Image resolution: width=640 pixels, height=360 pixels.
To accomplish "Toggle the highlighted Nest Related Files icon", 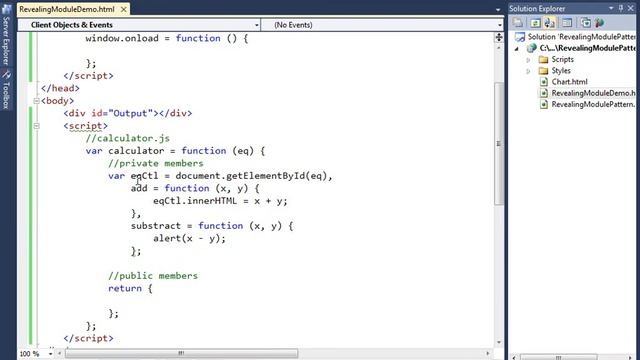I will point(549,23).
